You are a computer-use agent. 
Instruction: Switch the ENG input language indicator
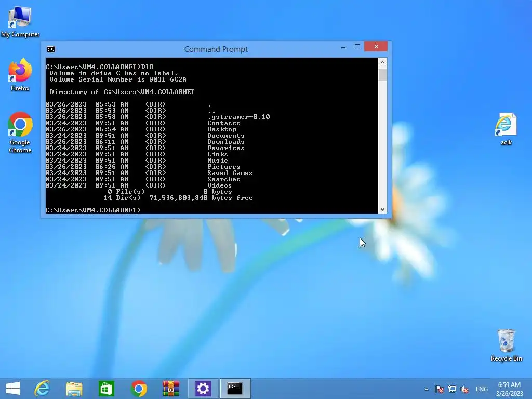tap(482, 389)
